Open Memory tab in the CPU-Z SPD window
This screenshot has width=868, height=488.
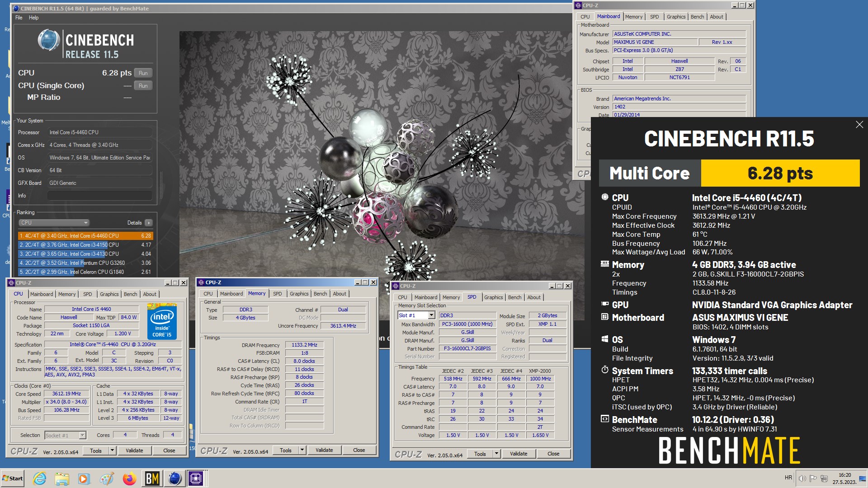[451, 297]
